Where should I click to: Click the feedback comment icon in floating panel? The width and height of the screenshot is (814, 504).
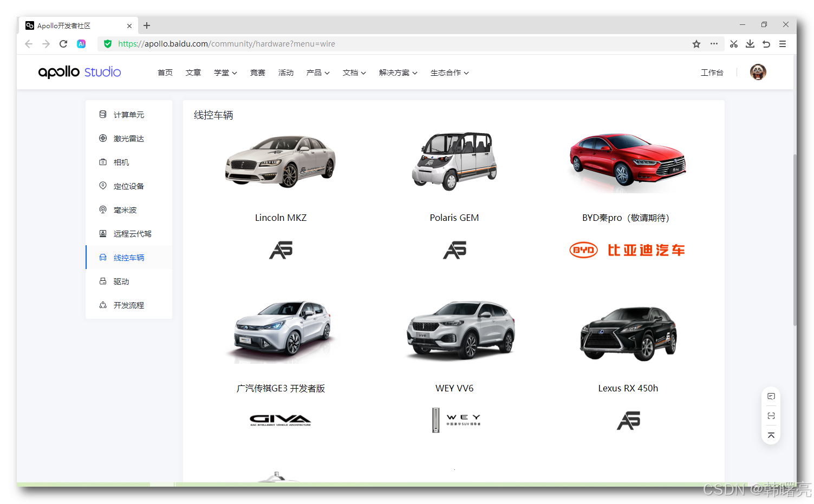click(771, 396)
